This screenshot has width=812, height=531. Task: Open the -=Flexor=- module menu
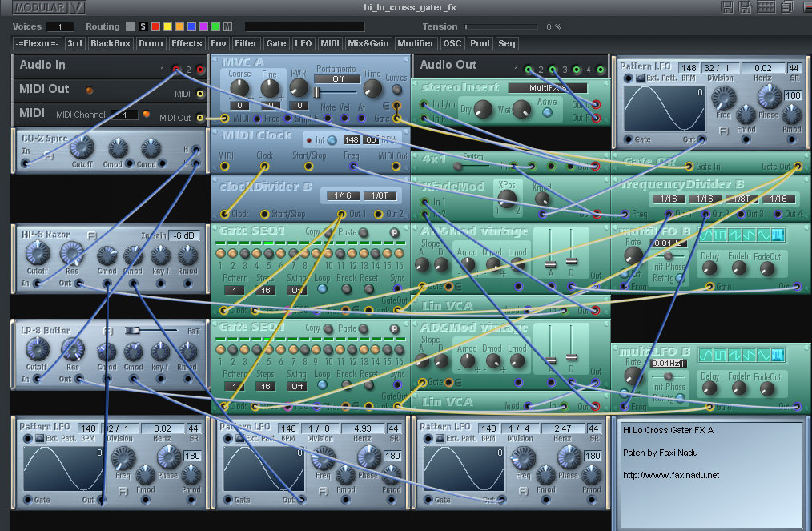click(x=37, y=43)
